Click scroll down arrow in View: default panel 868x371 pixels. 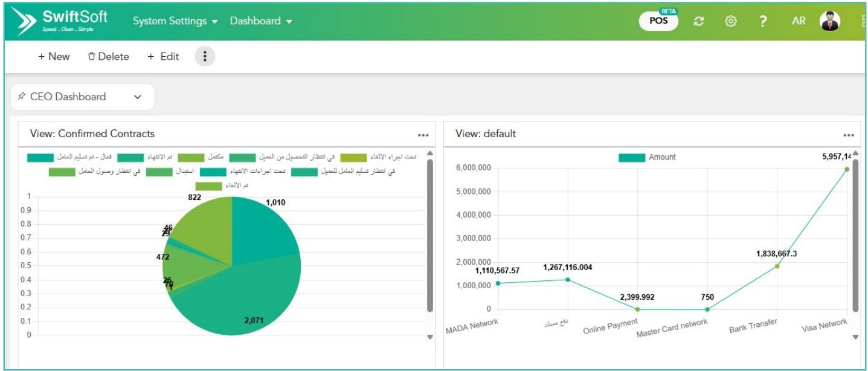[x=855, y=337]
